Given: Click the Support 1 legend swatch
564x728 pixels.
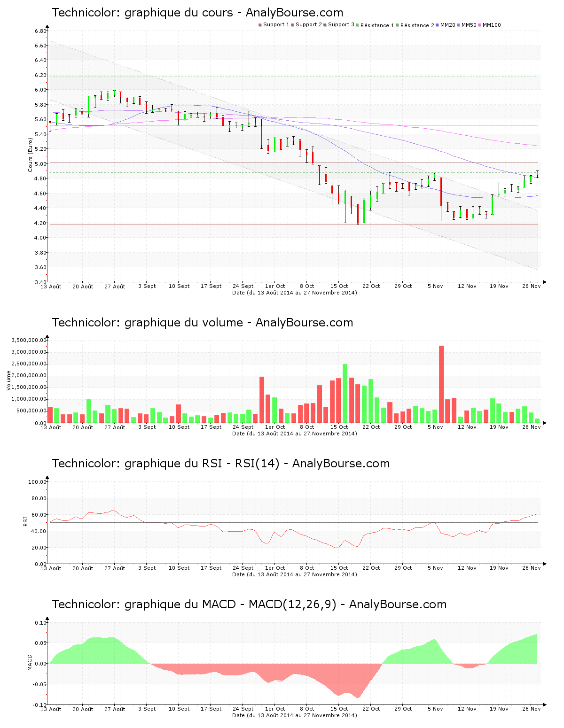Looking at the screenshot, I should pyautogui.click(x=260, y=25).
